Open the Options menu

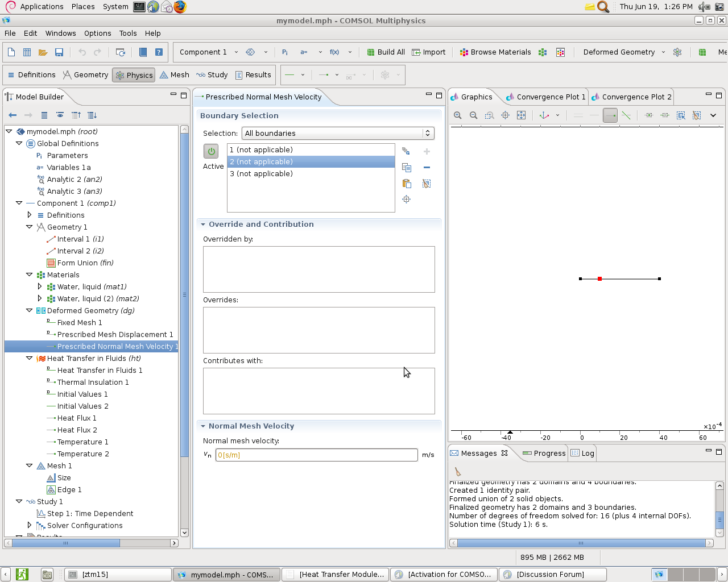click(98, 34)
